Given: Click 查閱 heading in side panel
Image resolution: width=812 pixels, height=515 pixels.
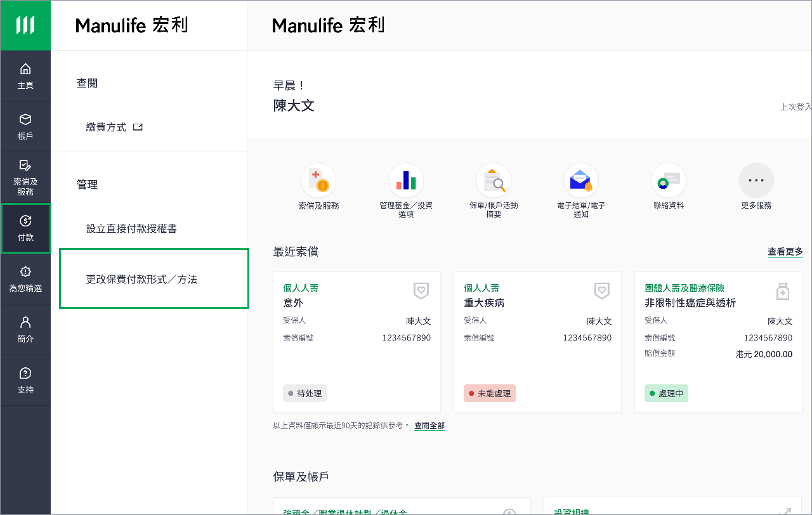Looking at the screenshot, I should (x=87, y=83).
